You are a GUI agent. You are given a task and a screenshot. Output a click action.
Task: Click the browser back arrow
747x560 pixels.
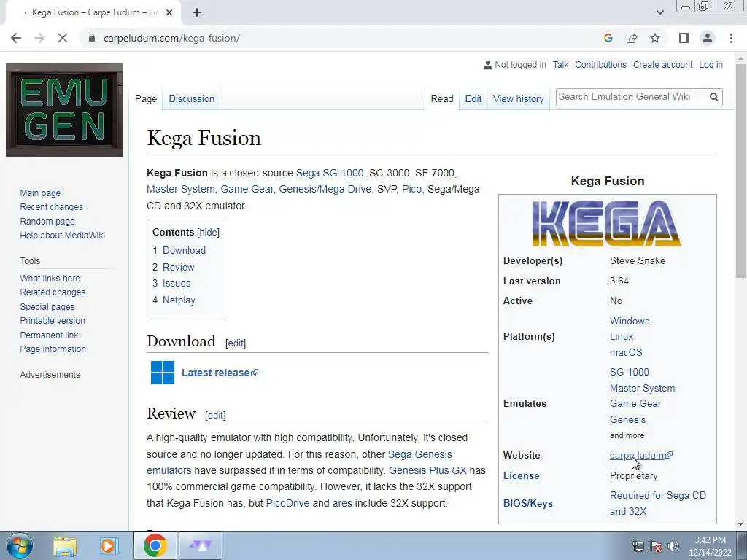(x=16, y=38)
